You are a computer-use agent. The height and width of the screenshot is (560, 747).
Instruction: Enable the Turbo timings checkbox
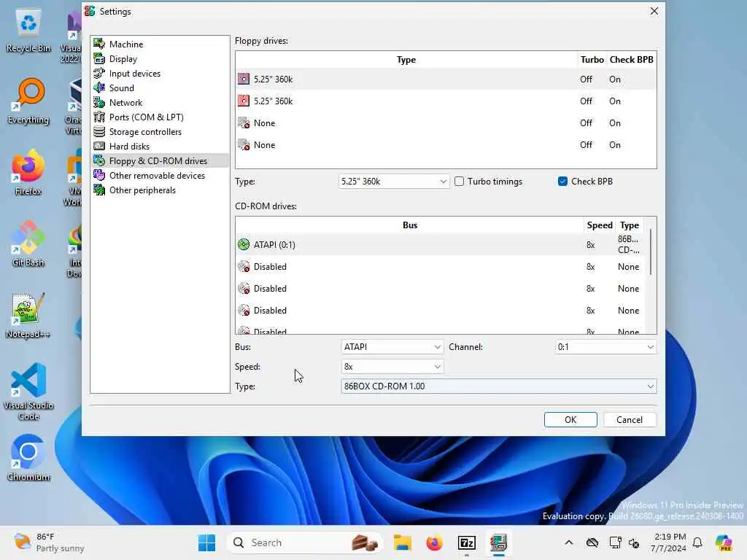coord(460,182)
